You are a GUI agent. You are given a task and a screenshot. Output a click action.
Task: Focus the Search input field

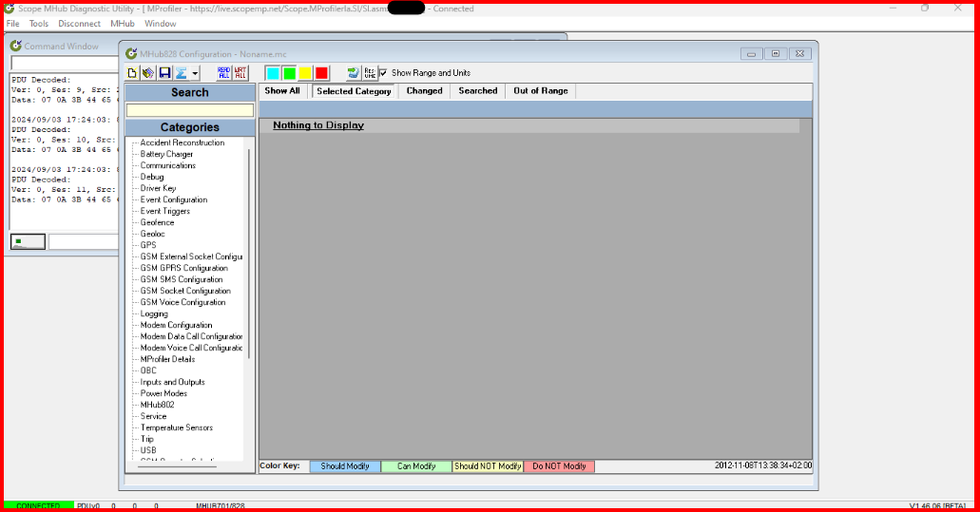coord(190,110)
